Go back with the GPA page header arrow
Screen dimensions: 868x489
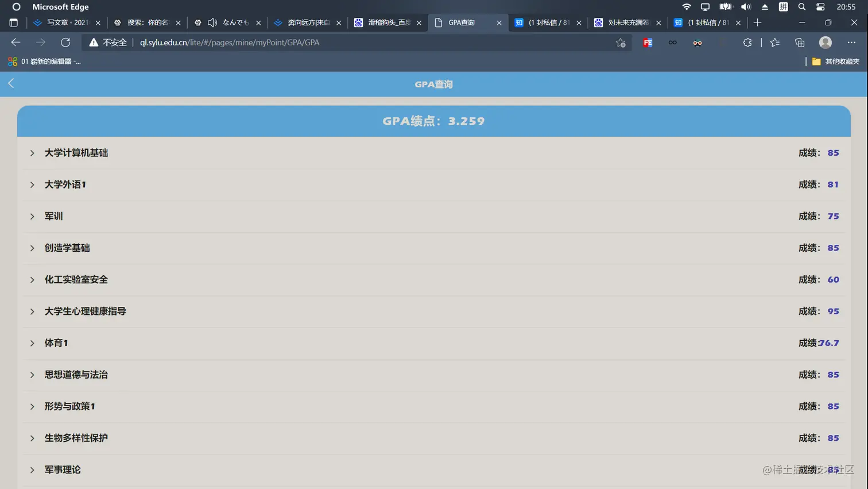click(11, 84)
